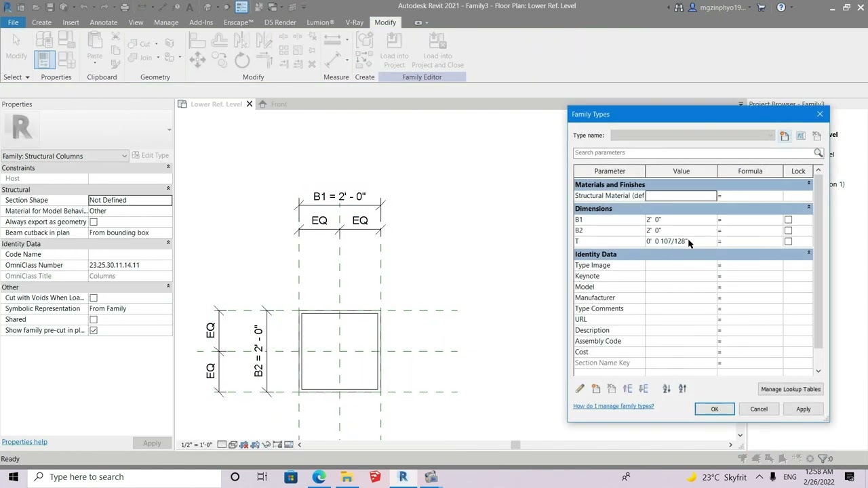Open File Explorer from the taskbar

pyautogui.click(x=347, y=477)
